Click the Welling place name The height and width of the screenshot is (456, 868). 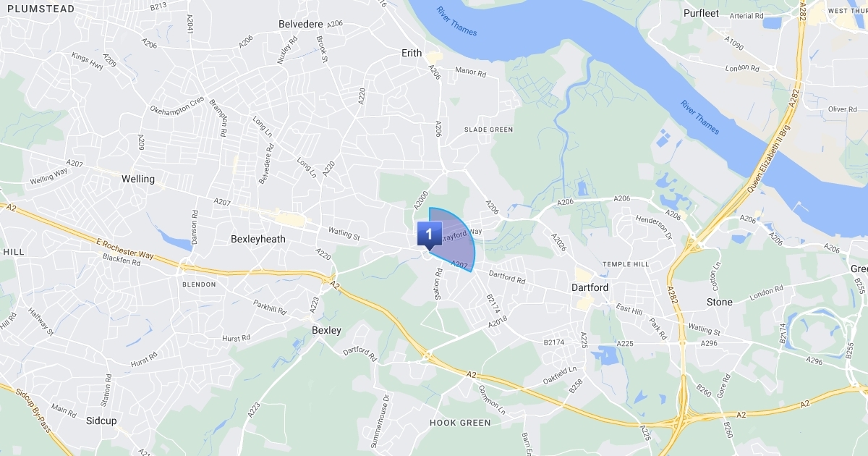coord(138,179)
